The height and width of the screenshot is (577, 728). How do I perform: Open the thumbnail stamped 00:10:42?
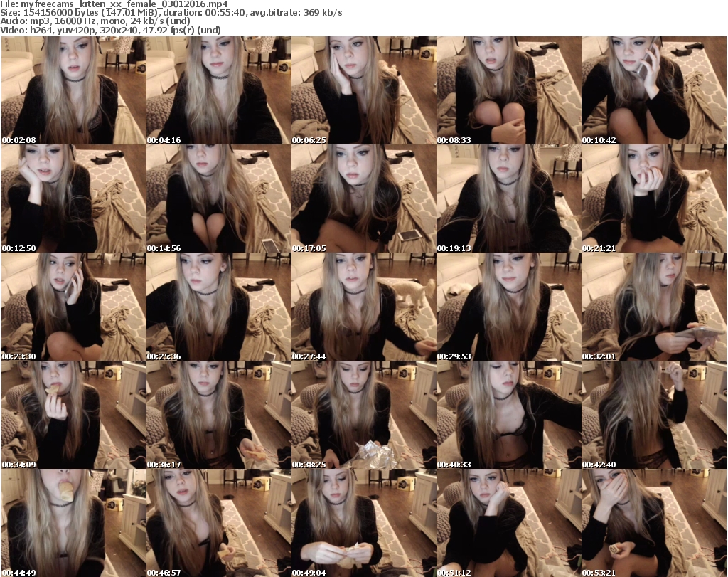654,90
